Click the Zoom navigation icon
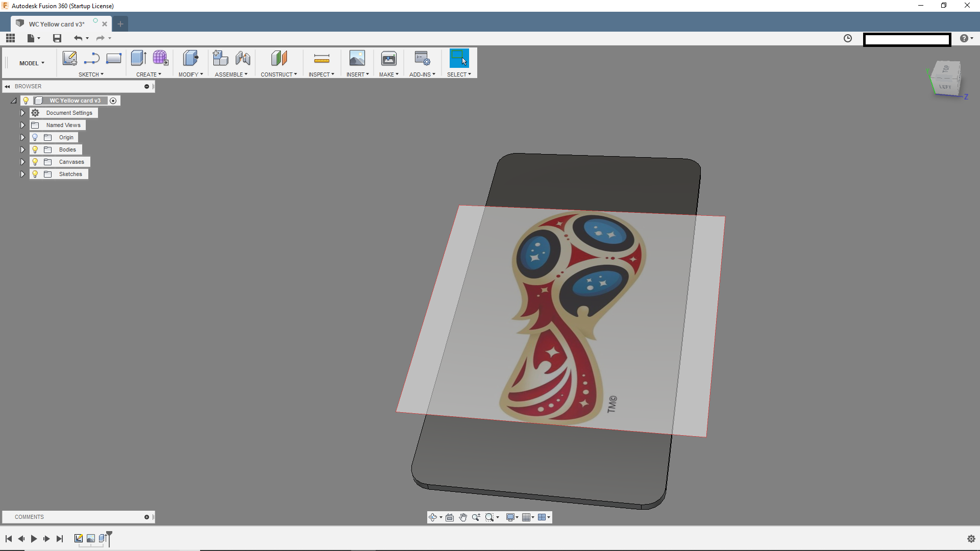 click(476, 517)
